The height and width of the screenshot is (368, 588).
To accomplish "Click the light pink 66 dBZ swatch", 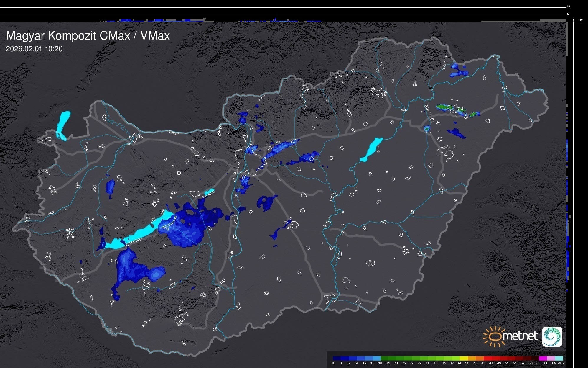I will pyautogui.click(x=551, y=358).
